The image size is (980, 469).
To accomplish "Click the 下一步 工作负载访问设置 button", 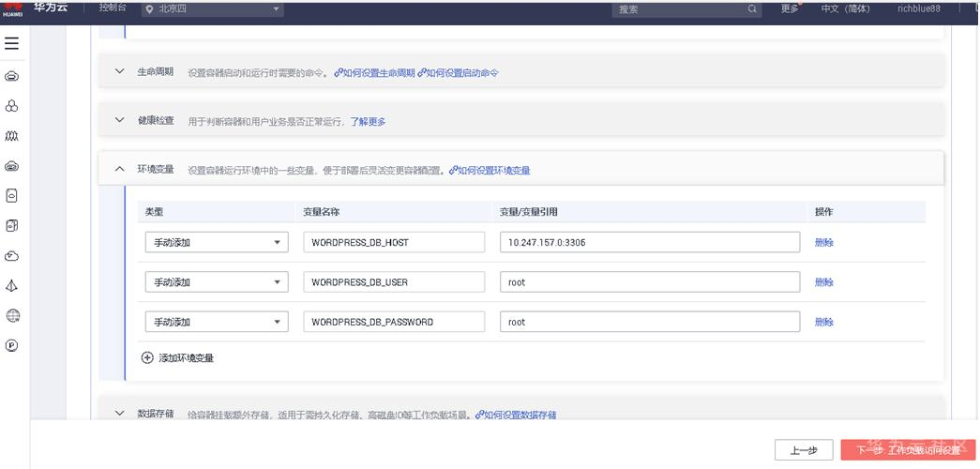I will point(908,450).
